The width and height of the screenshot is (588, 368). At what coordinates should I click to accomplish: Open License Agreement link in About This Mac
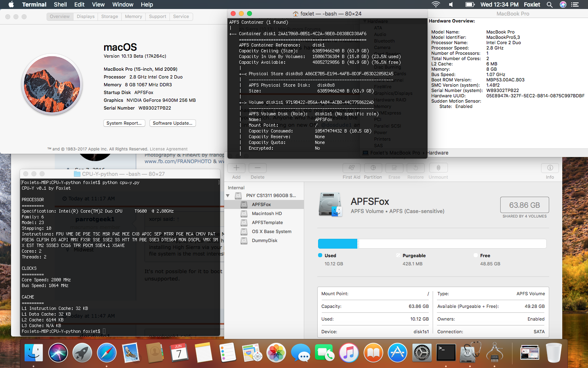(169, 149)
